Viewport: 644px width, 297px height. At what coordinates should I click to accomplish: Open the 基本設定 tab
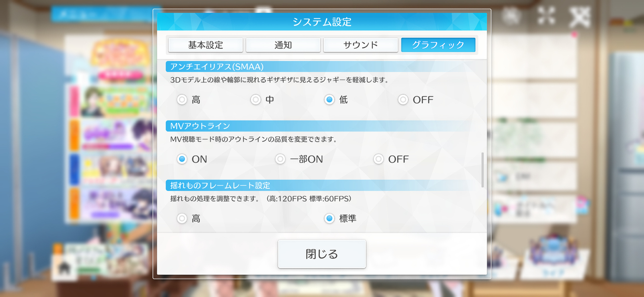tap(205, 45)
